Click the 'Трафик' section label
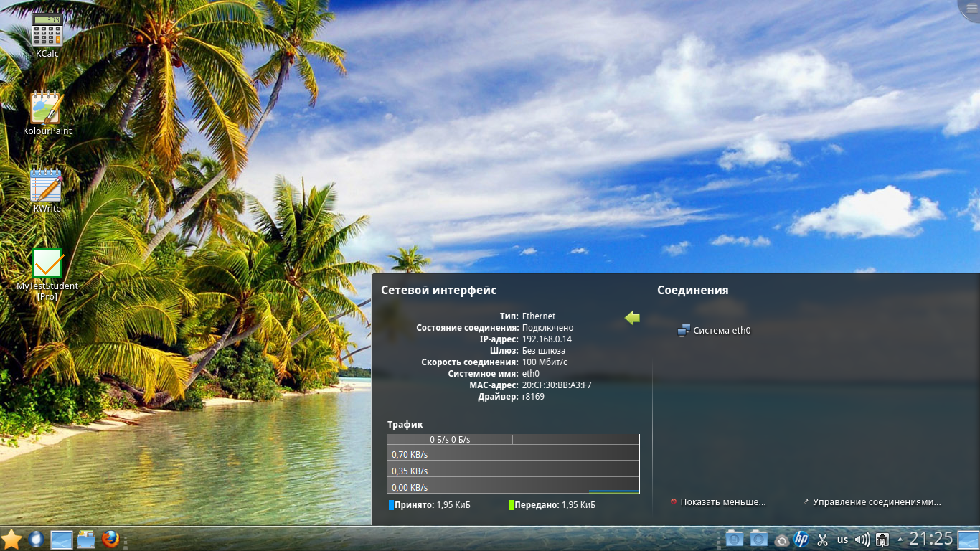This screenshot has width=980, height=551. [x=405, y=425]
